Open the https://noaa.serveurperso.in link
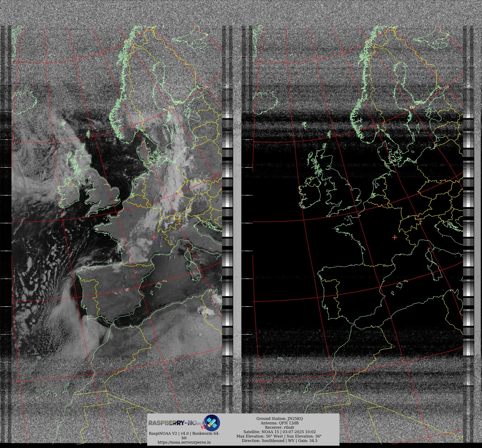Image resolution: width=482 pixels, height=448 pixels. click(184, 442)
